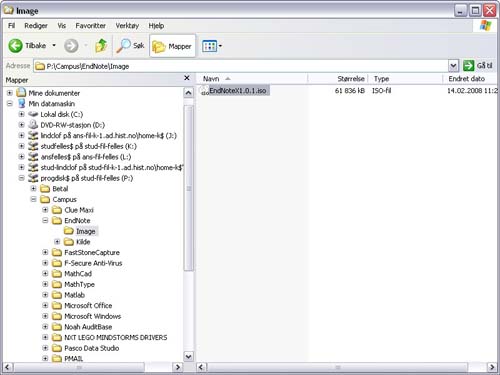Expand Lokal disk (C:) in tree
Viewport: 500px width, 375px height.
point(22,114)
